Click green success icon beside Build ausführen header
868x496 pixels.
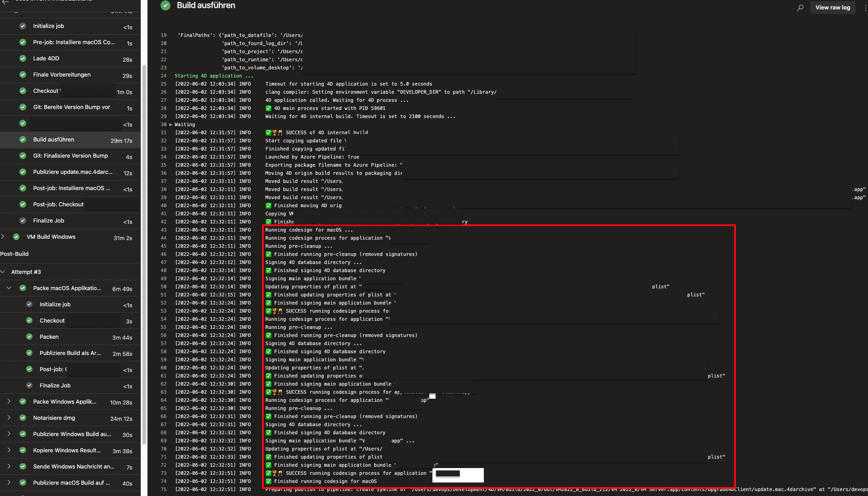coord(165,5)
